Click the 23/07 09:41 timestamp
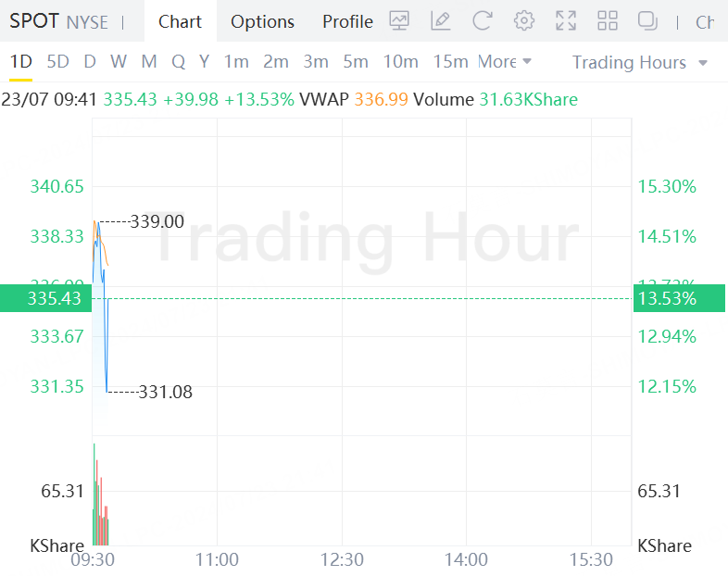Screen dimensions: 728x576 pyautogui.click(x=49, y=99)
